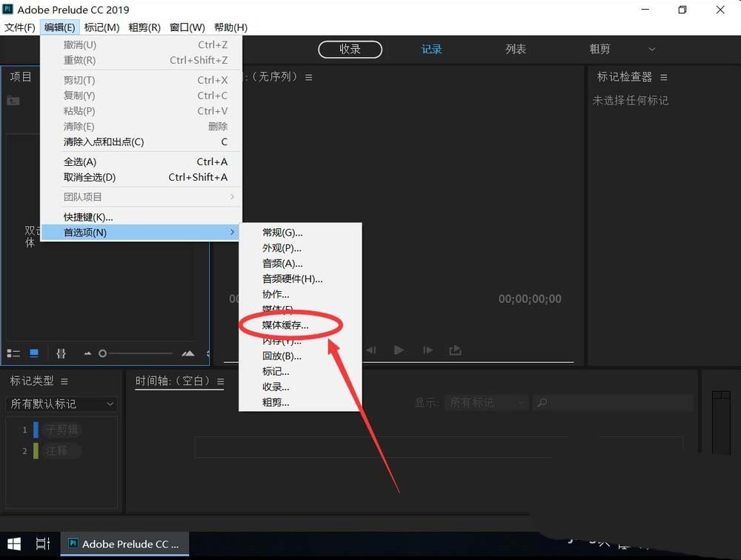Screen dimensions: 741x560
Task: Click the 收录 ingest button
Action: click(350, 49)
